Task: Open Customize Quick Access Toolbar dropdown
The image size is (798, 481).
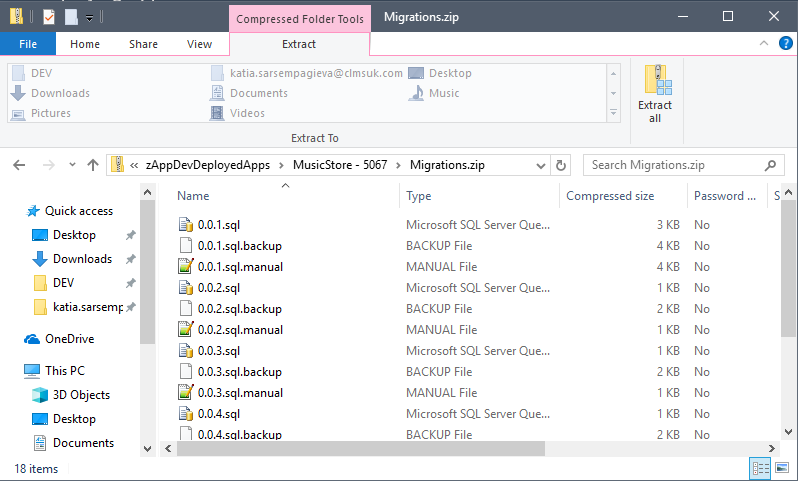Action: tap(90, 17)
